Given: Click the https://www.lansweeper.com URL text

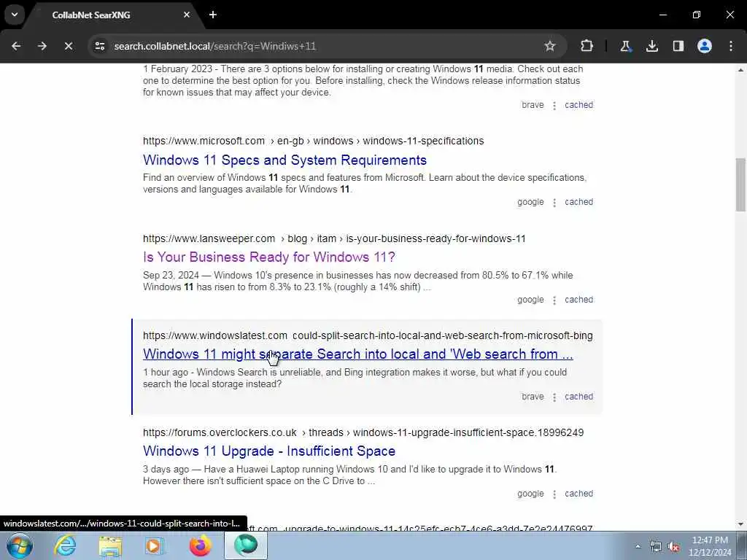Looking at the screenshot, I should pos(209,238).
